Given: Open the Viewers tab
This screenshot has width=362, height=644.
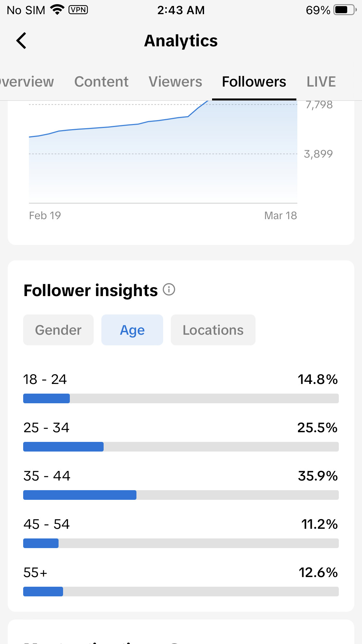Looking at the screenshot, I should (x=175, y=82).
